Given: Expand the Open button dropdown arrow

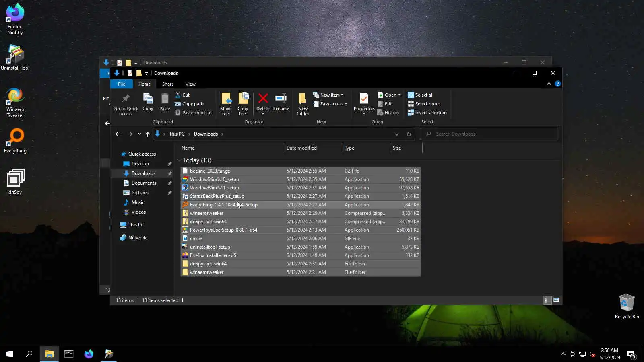Looking at the screenshot, I should point(399,95).
